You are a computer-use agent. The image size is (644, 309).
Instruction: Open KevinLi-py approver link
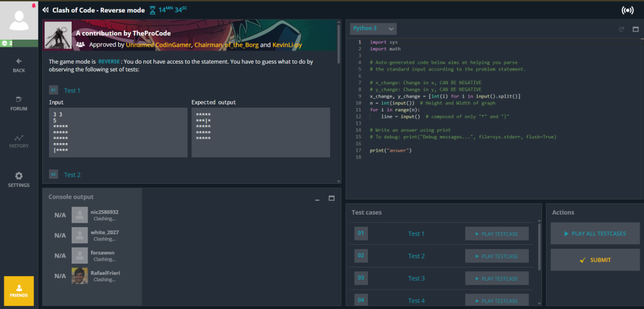[x=287, y=45]
